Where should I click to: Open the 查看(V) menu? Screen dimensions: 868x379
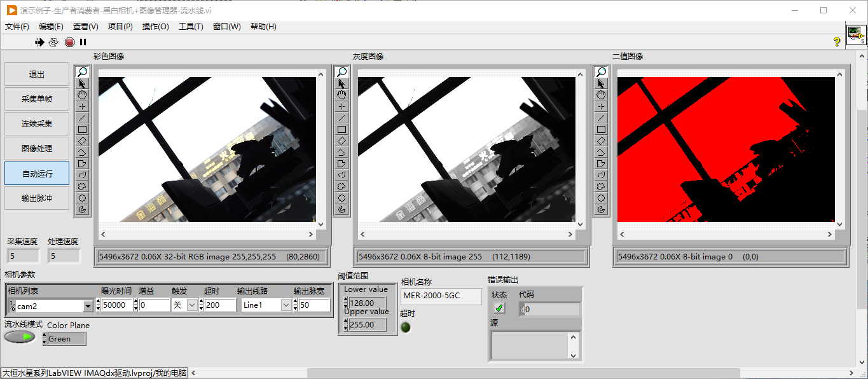[x=86, y=27]
